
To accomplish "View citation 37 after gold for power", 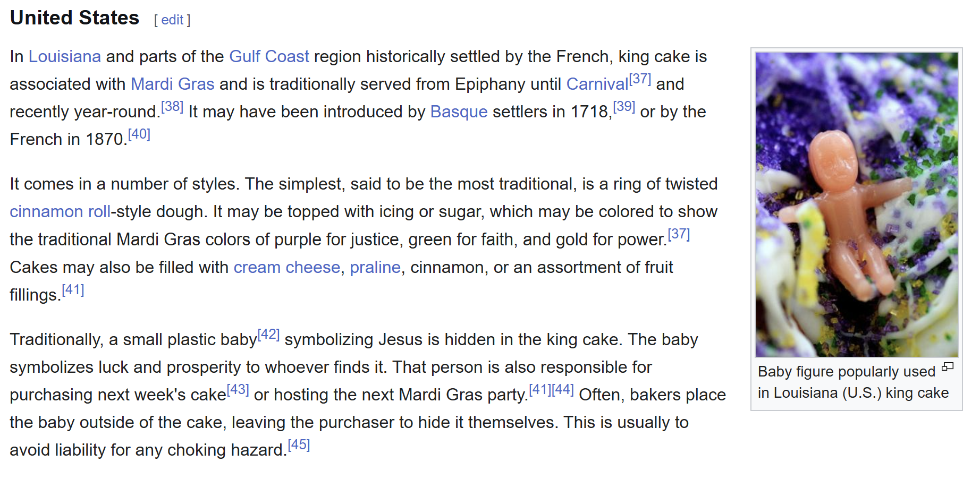I will pyautogui.click(x=679, y=234).
